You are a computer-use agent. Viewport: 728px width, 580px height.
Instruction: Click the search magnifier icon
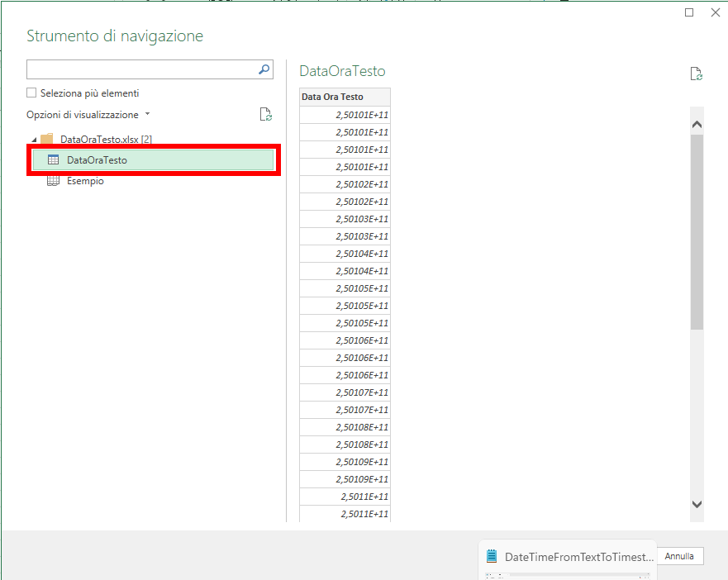(x=263, y=69)
